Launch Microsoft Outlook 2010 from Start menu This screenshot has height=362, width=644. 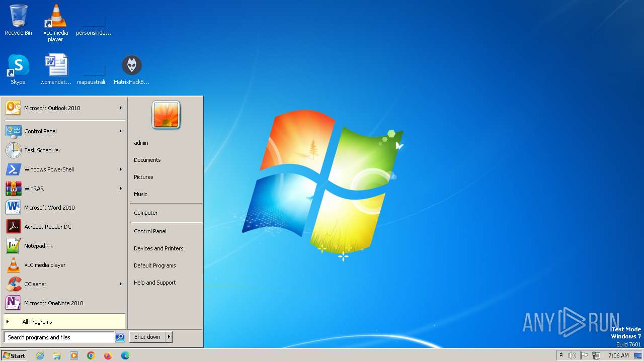[x=64, y=108]
